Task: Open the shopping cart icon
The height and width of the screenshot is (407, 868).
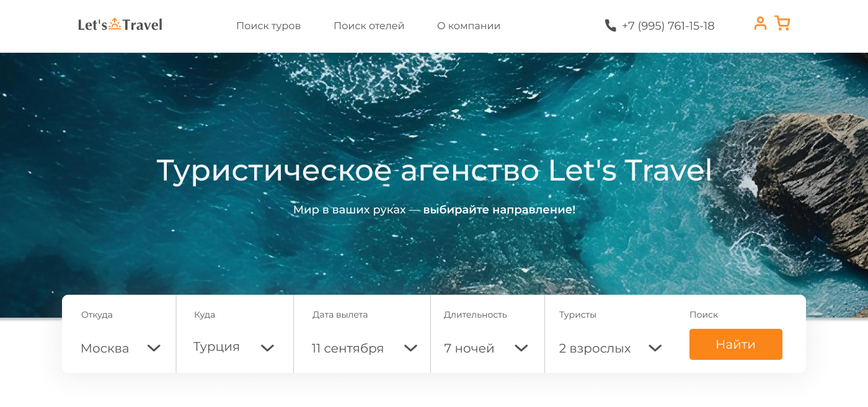Action: click(782, 24)
